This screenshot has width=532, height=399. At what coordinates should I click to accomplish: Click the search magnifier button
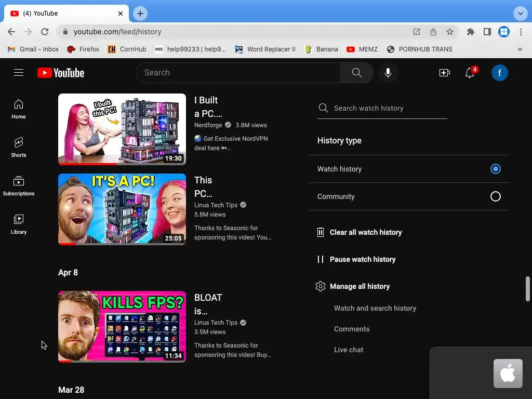click(x=356, y=73)
